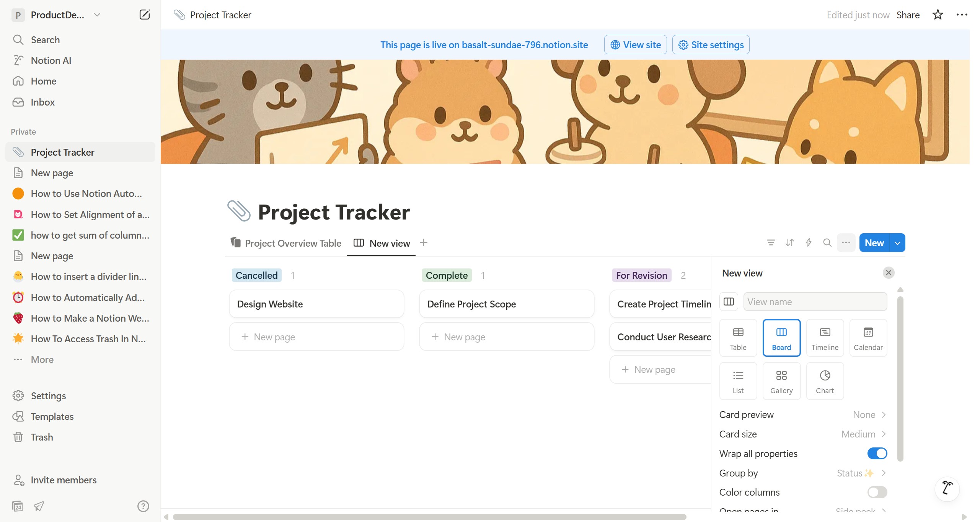Select the Gallery layout option
The width and height of the screenshot is (980, 522).
[781, 381]
